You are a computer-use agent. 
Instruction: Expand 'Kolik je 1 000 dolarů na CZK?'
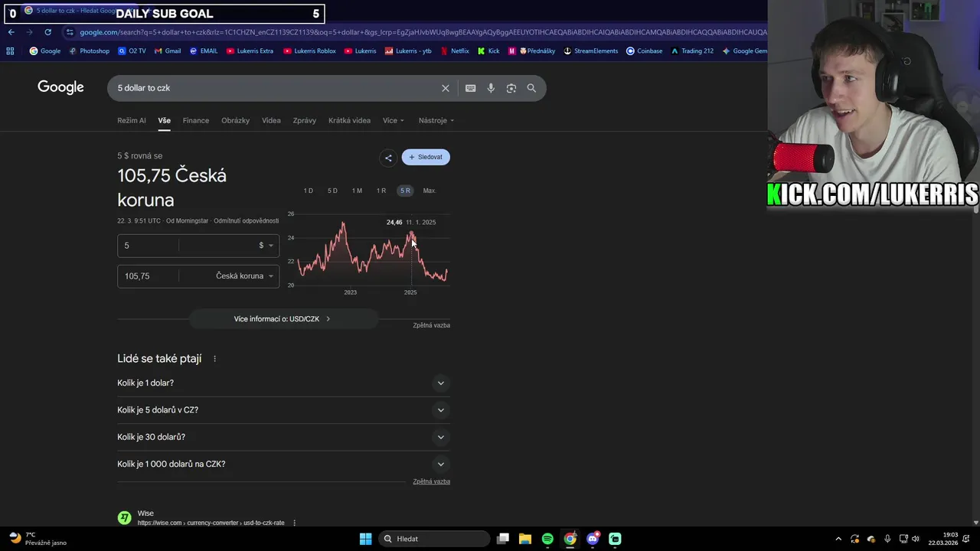[283, 464]
